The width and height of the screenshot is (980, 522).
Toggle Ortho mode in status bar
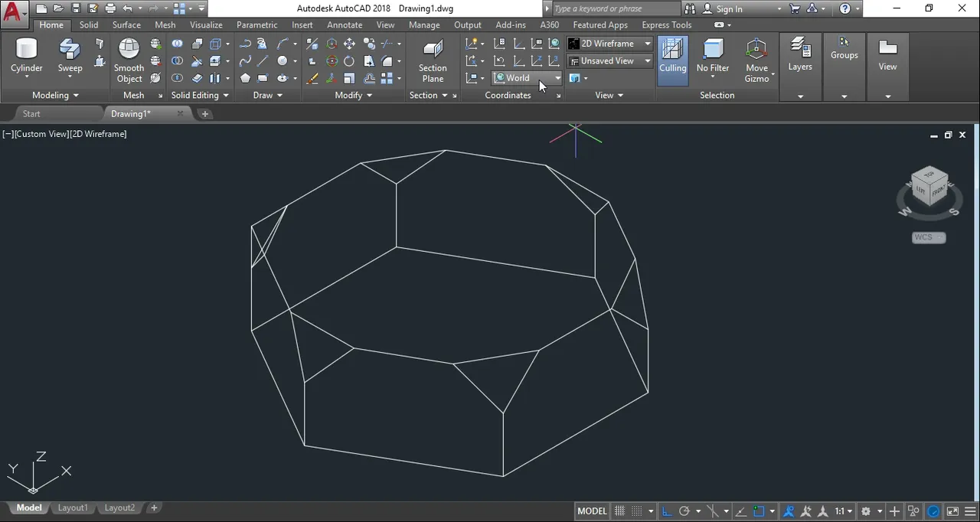click(x=667, y=511)
